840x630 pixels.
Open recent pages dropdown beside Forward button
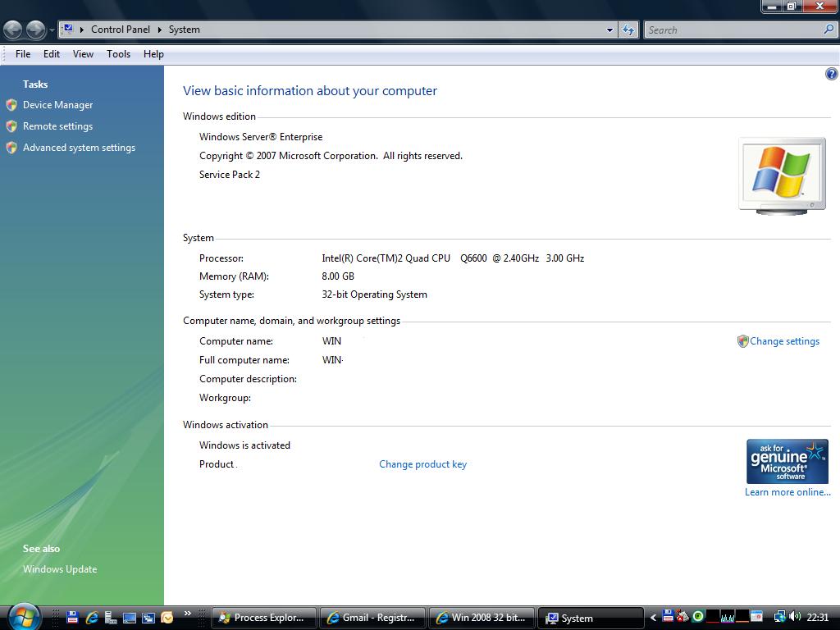52,30
